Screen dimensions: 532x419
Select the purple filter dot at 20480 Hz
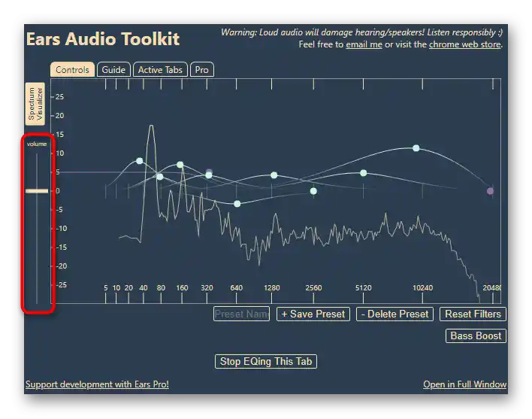click(490, 191)
